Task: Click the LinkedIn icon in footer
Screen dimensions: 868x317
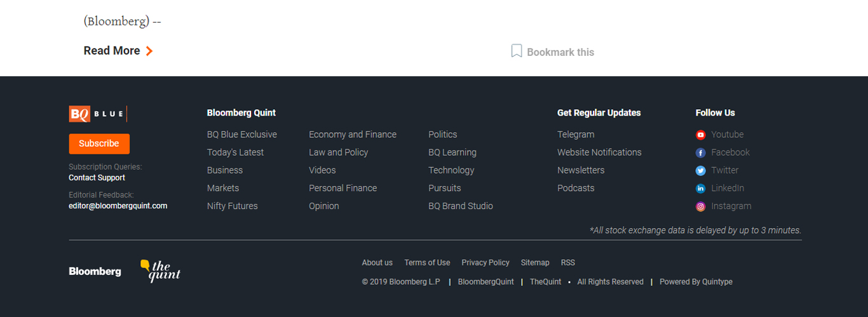Action: (x=700, y=188)
